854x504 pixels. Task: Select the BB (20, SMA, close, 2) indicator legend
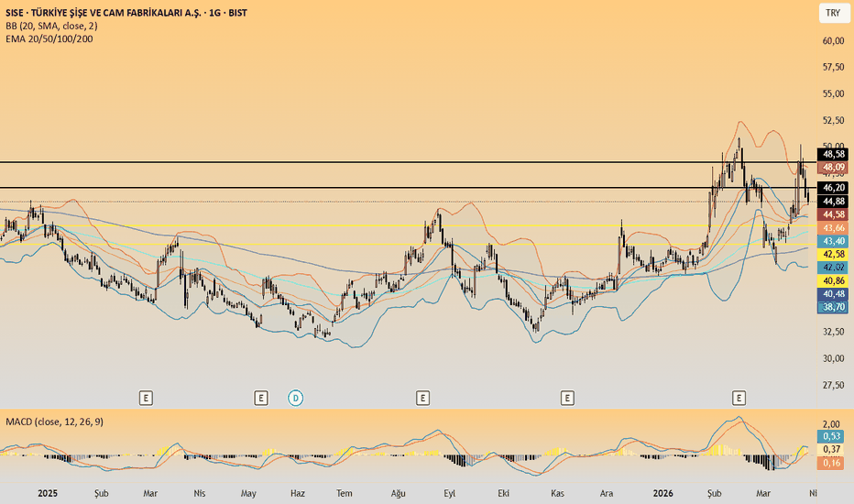(x=51, y=26)
